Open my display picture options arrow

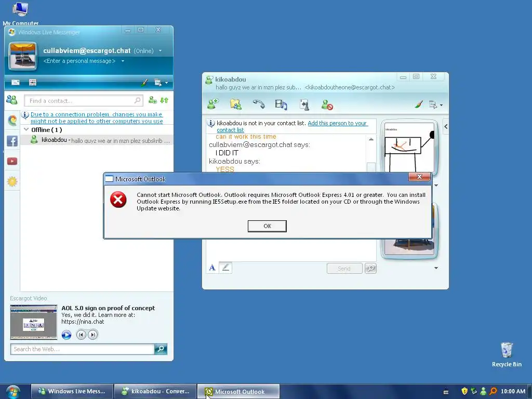pos(436,268)
